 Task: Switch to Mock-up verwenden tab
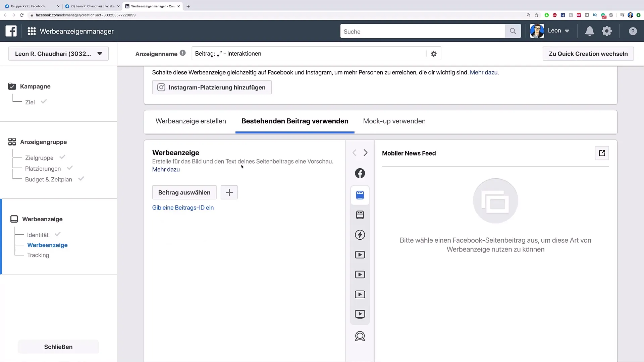pos(394,121)
